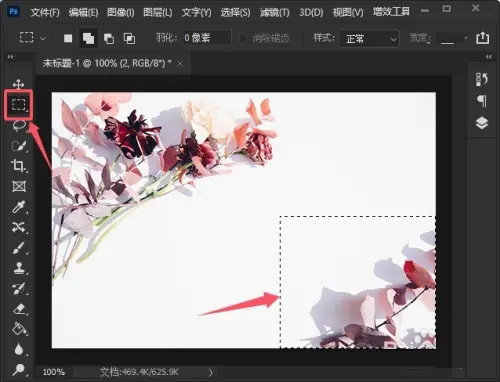The width and height of the screenshot is (500, 382).
Task: Click the Share export icon
Action: [483, 38]
